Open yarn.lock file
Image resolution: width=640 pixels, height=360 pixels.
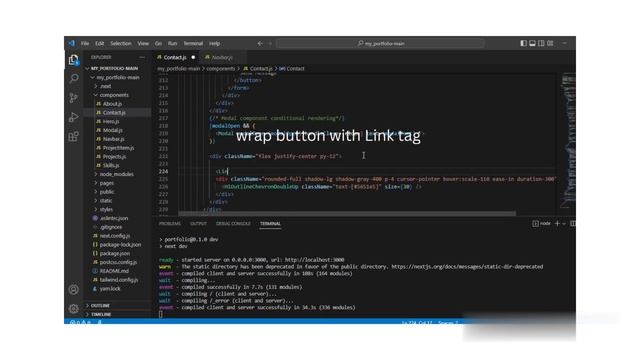tap(110, 289)
